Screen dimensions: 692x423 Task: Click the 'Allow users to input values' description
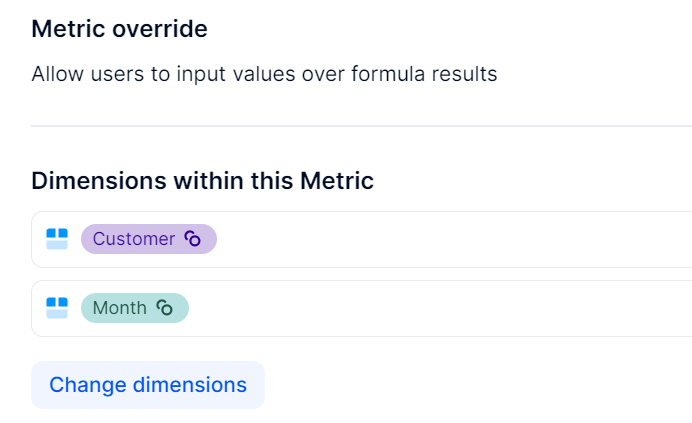[x=264, y=74]
